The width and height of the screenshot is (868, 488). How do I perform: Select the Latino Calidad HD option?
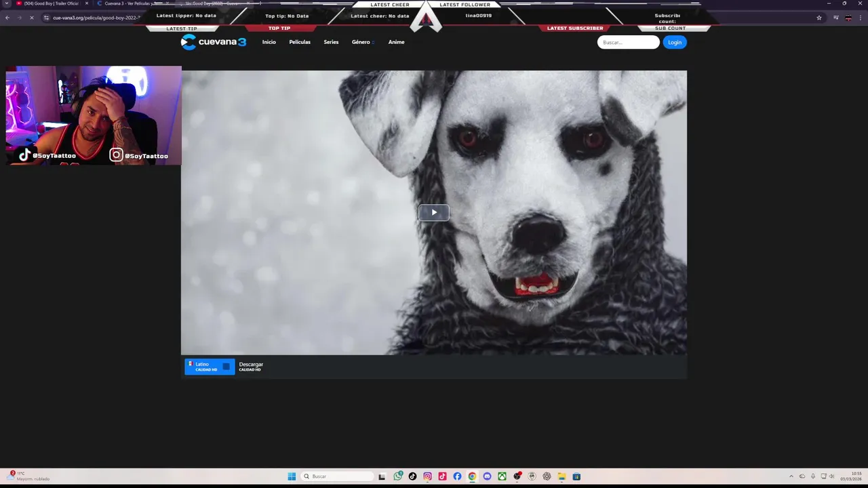210,367
